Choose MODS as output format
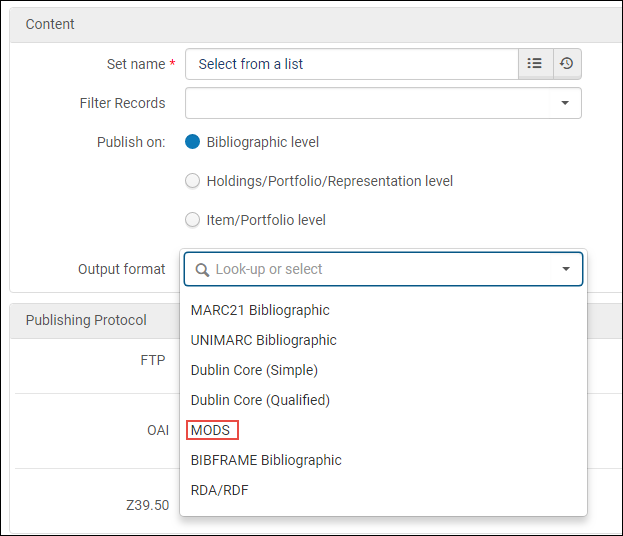The image size is (623, 536). point(211,430)
